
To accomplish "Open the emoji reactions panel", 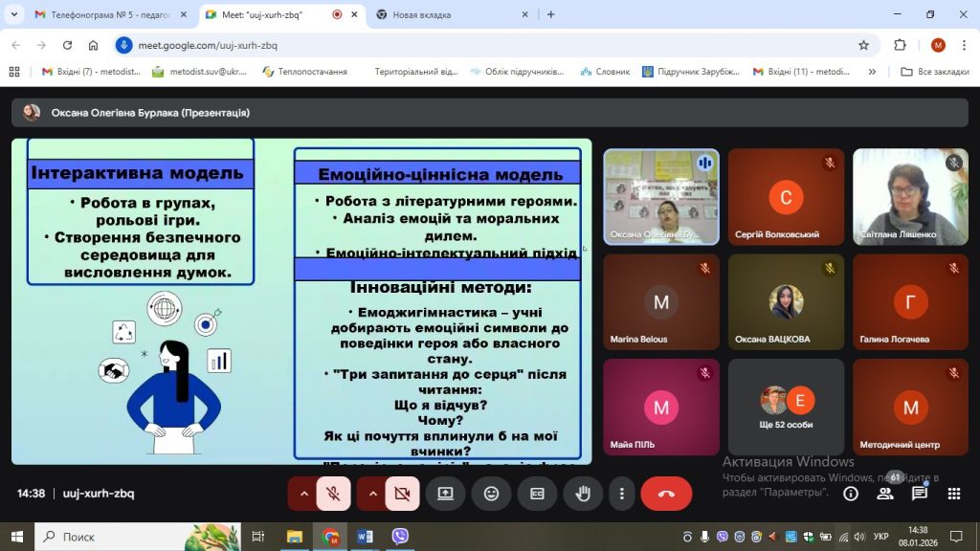I will click(x=491, y=494).
